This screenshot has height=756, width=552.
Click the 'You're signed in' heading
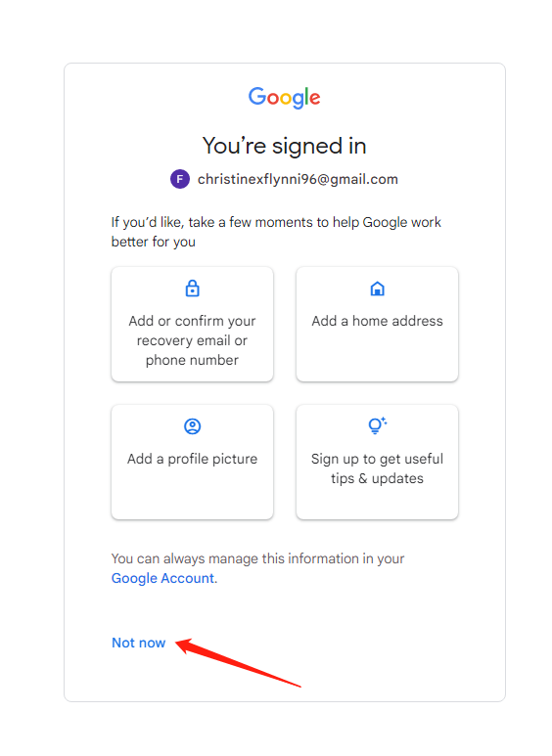click(x=284, y=146)
